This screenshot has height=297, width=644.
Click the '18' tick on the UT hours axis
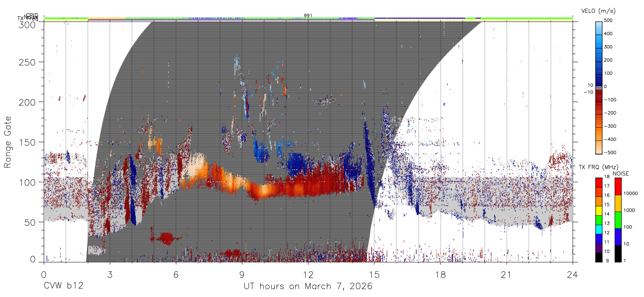[x=441, y=274]
